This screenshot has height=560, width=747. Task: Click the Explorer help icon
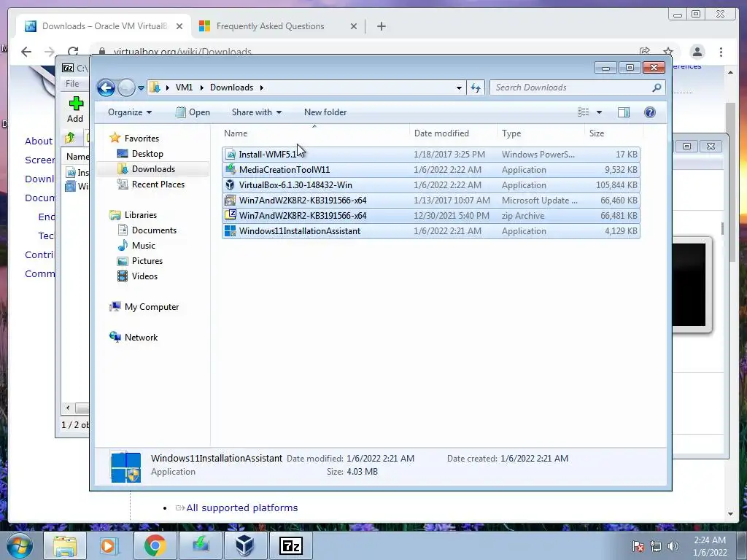(650, 112)
